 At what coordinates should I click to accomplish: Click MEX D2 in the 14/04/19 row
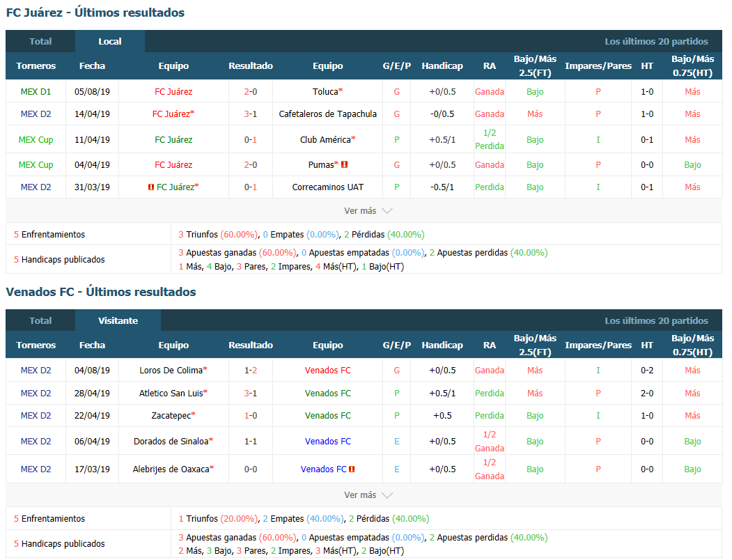pyautogui.click(x=36, y=114)
